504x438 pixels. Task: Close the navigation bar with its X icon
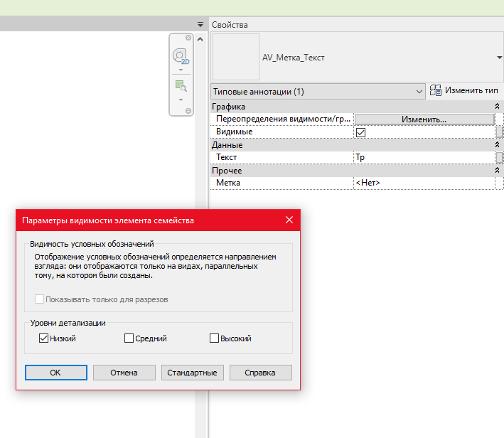point(188,38)
